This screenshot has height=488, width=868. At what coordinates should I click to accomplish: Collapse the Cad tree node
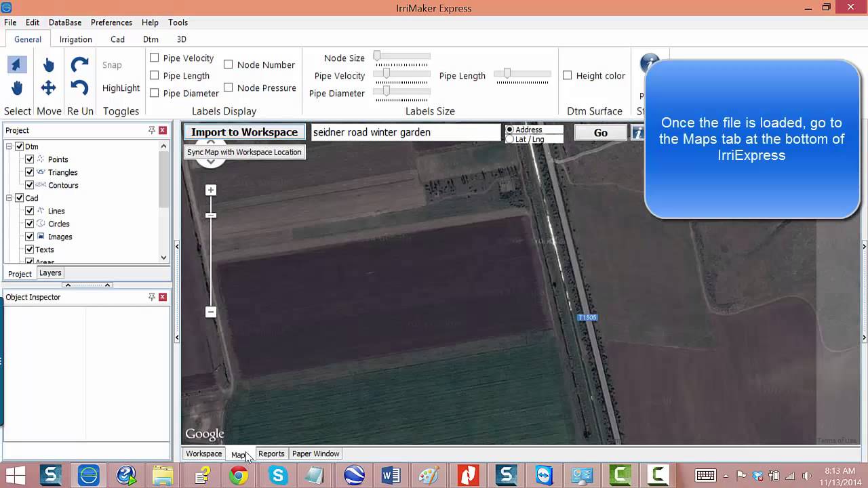(x=9, y=198)
